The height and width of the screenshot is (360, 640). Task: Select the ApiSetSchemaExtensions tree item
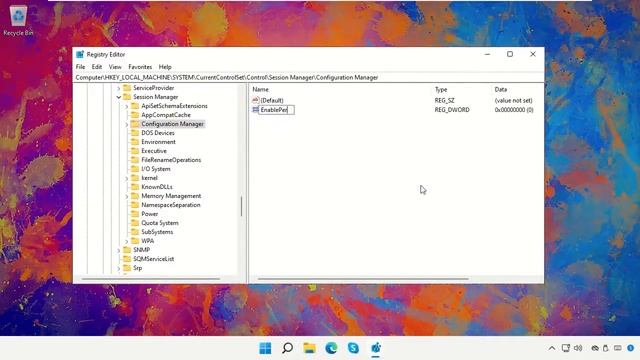[174, 106]
